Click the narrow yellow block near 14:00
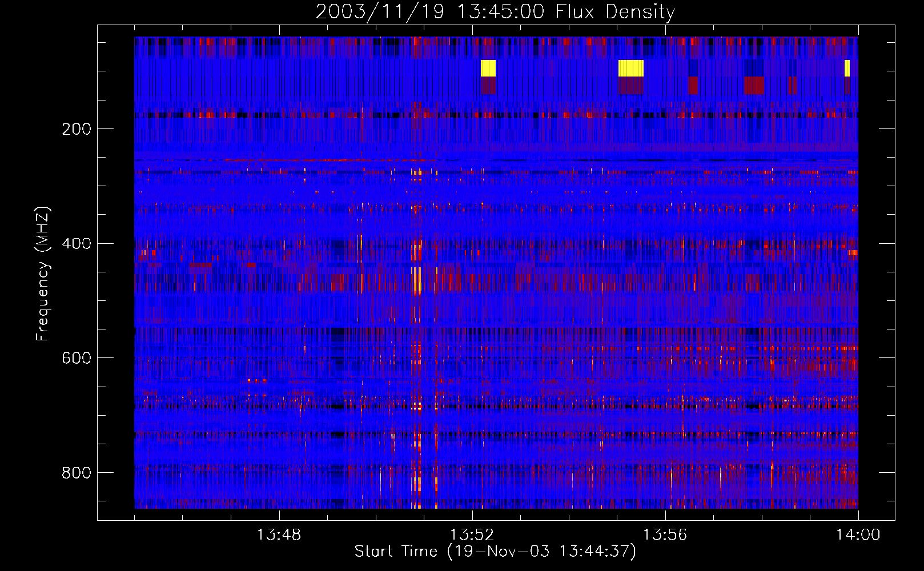 pyautogui.click(x=847, y=68)
